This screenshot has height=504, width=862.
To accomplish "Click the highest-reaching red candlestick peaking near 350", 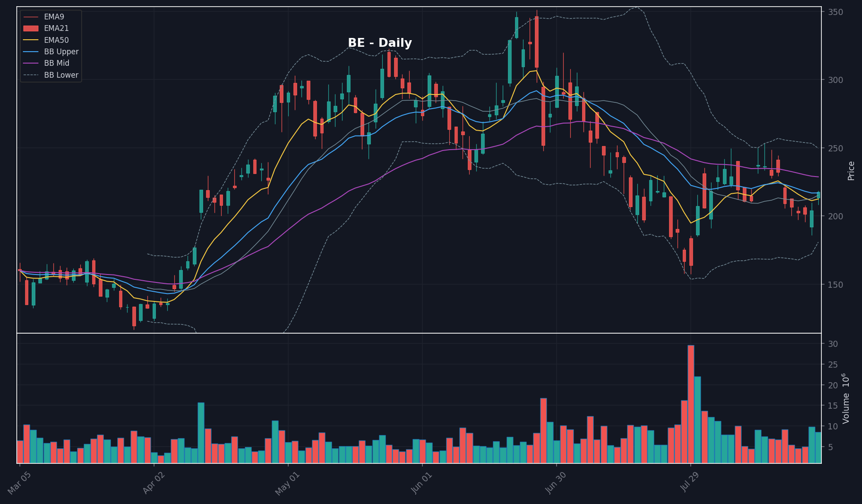I will click(537, 42).
